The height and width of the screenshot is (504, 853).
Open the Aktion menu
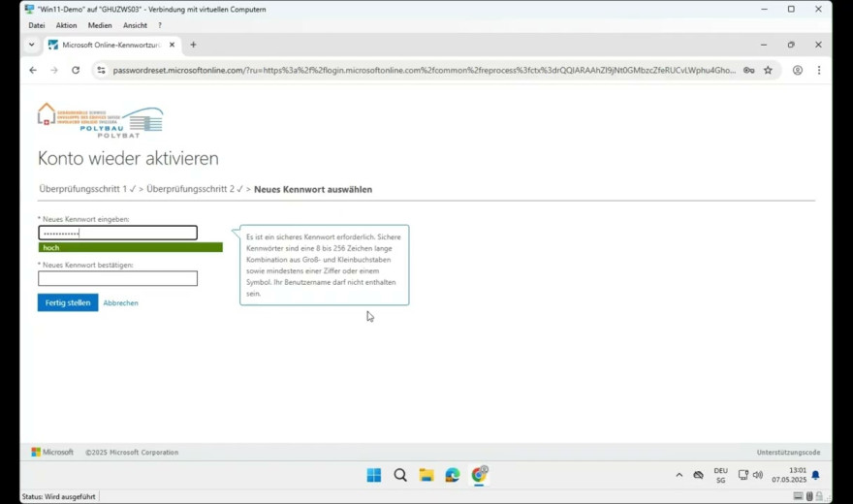(66, 25)
